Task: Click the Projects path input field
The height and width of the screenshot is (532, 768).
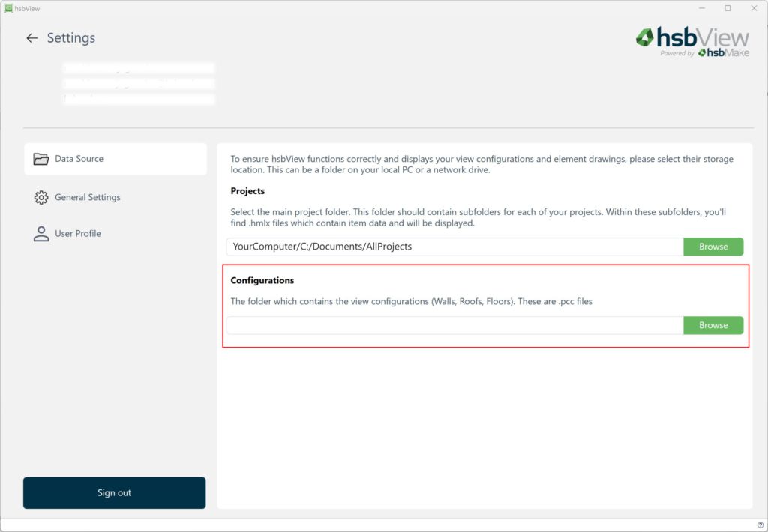Action: pyautogui.click(x=454, y=247)
